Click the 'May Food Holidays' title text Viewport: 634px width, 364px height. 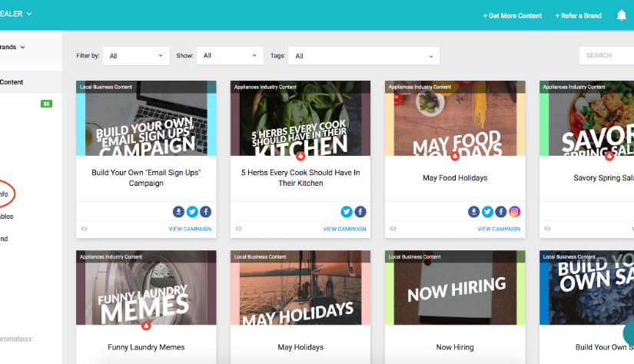coord(455,177)
